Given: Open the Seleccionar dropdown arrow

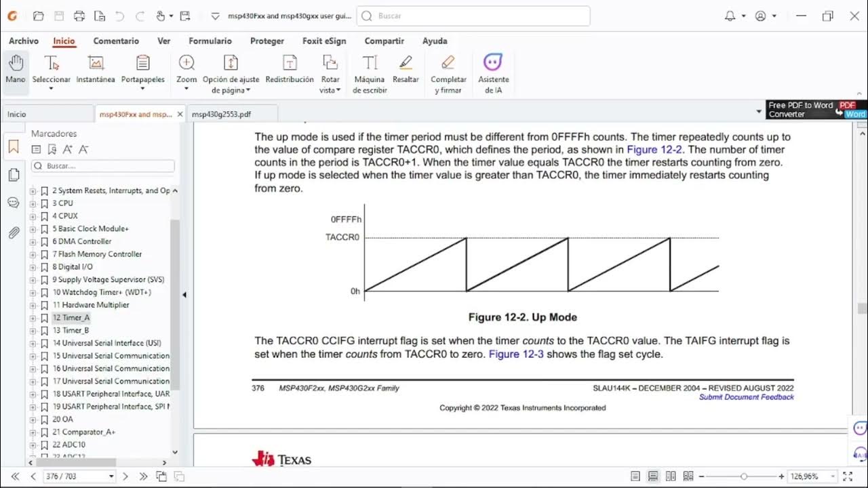Looking at the screenshot, I should click(x=52, y=89).
